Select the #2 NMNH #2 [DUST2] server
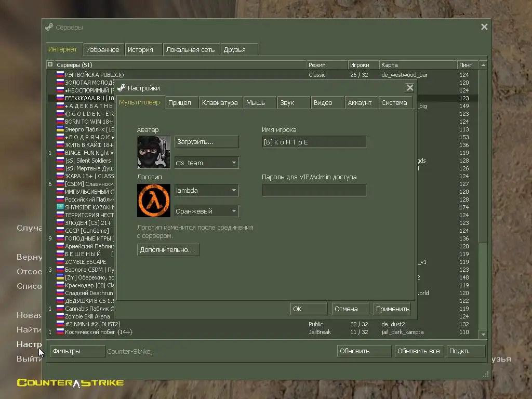The width and height of the screenshot is (532, 399). (262, 324)
